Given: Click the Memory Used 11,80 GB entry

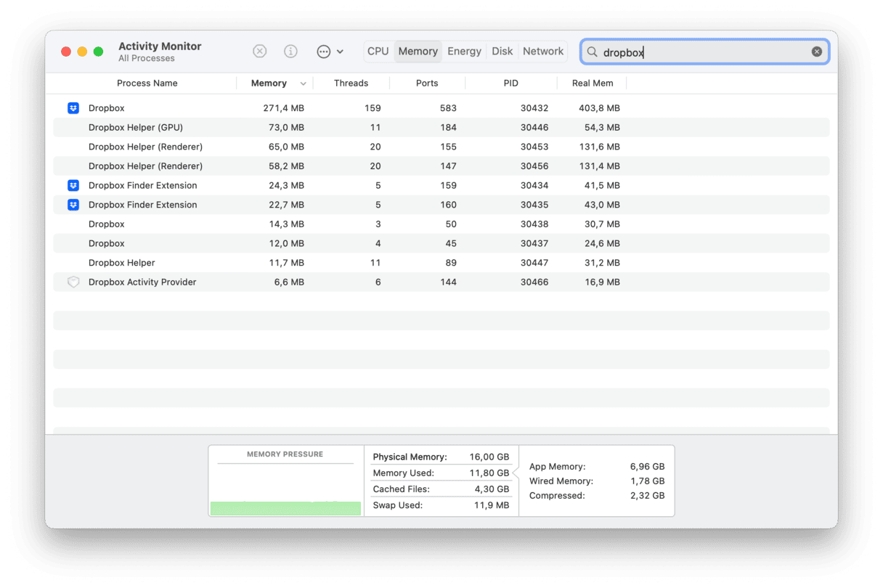Looking at the screenshot, I should pyautogui.click(x=441, y=473).
